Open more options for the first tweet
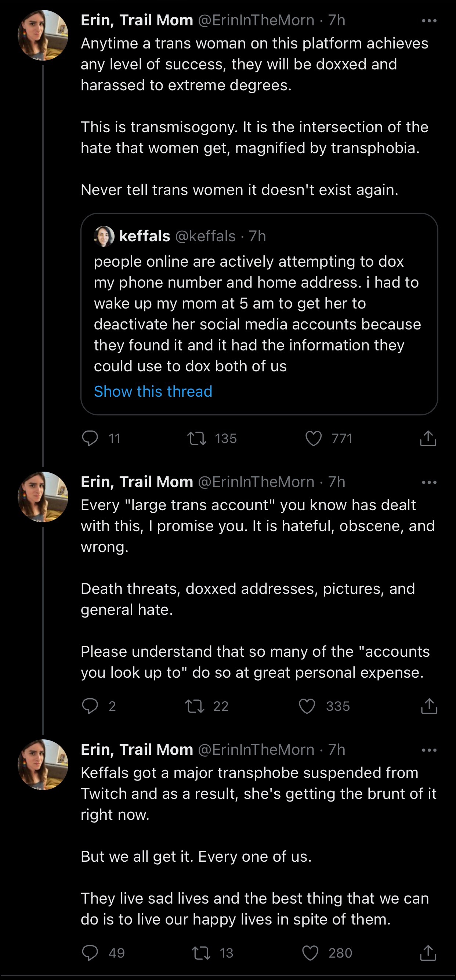Screen dimensions: 456x980 click(429, 21)
